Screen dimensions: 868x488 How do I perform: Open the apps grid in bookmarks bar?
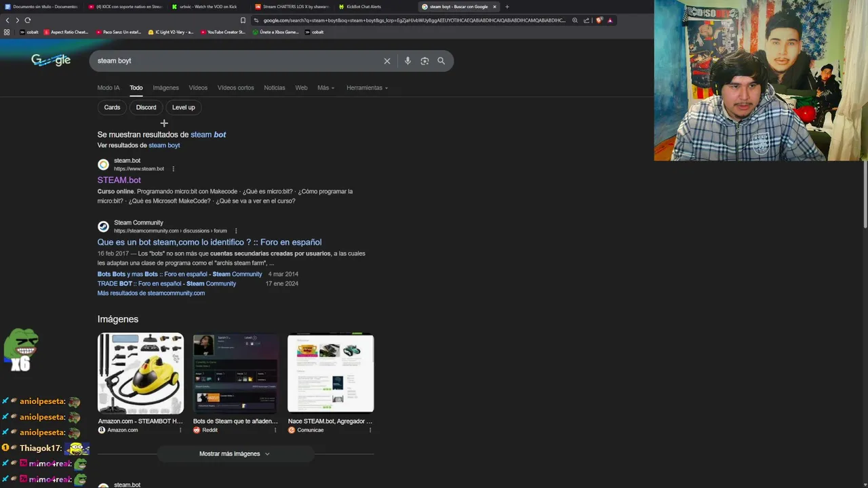pyautogui.click(x=7, y=32)
